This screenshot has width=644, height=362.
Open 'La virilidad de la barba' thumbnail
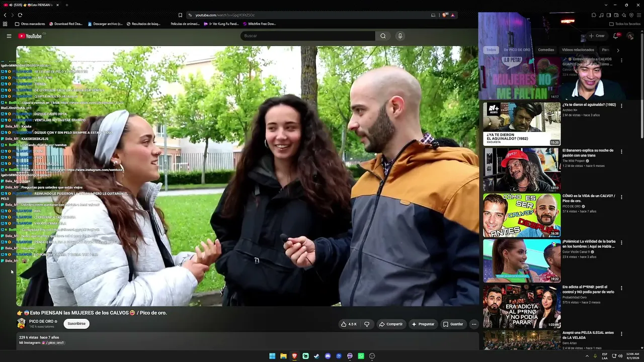522,261
